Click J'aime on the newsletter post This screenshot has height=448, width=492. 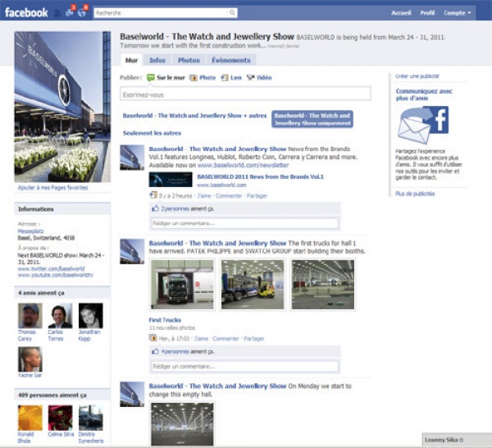[x=204, y=196]
